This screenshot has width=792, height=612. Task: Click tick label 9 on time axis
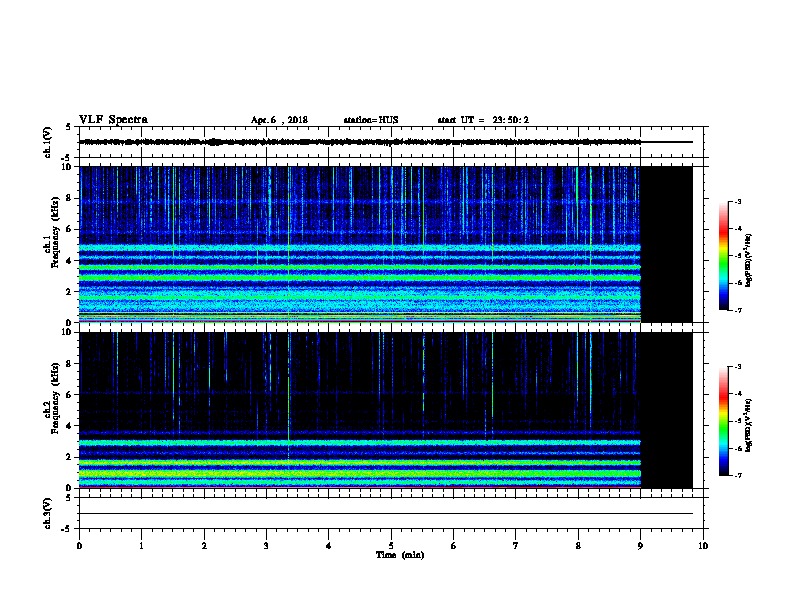click(640, 546)
